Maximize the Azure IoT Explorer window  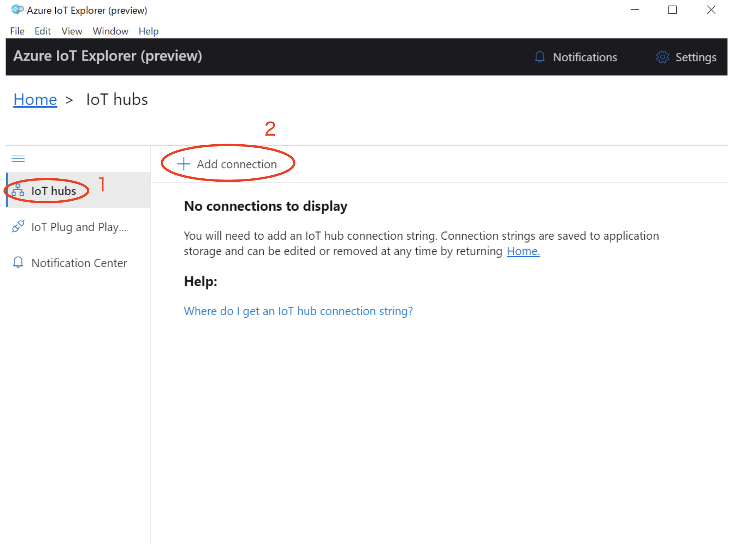point(672,10)
